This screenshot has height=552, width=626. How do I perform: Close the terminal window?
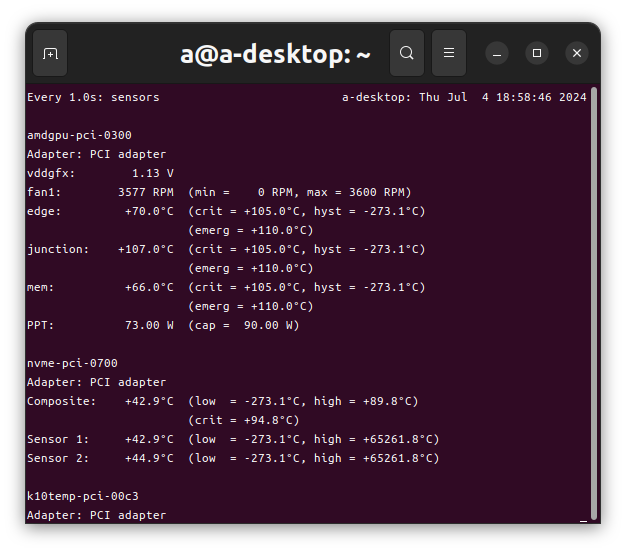click(x=576, y=53)
